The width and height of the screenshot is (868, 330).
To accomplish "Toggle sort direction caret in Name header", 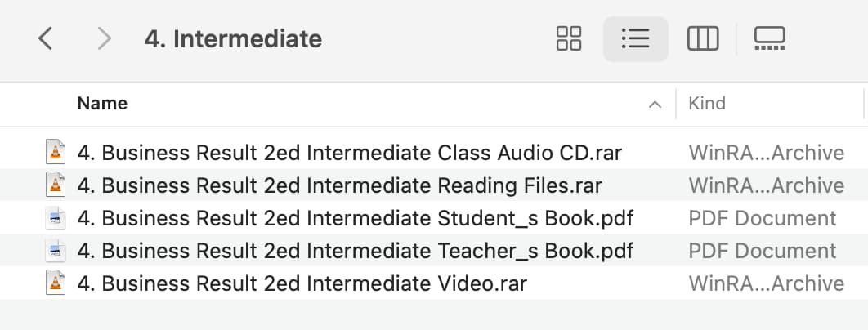I will tap(655, 104).
